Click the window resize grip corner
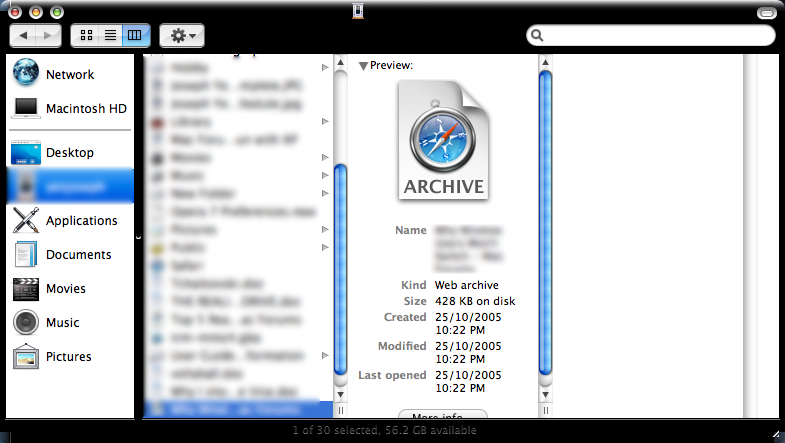785x443 pixels. click(776, 434)
